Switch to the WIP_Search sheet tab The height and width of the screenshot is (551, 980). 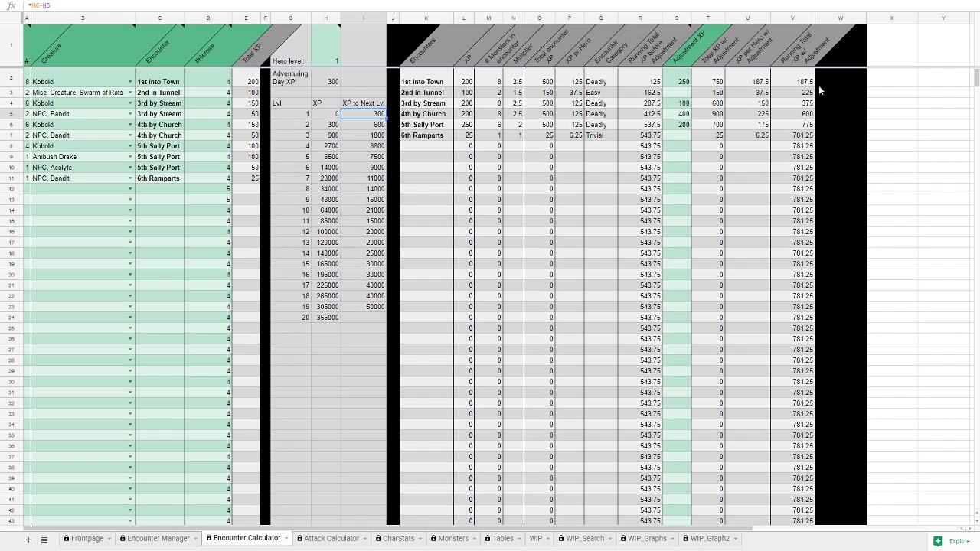pyautogui.click(x=584, y=539)
